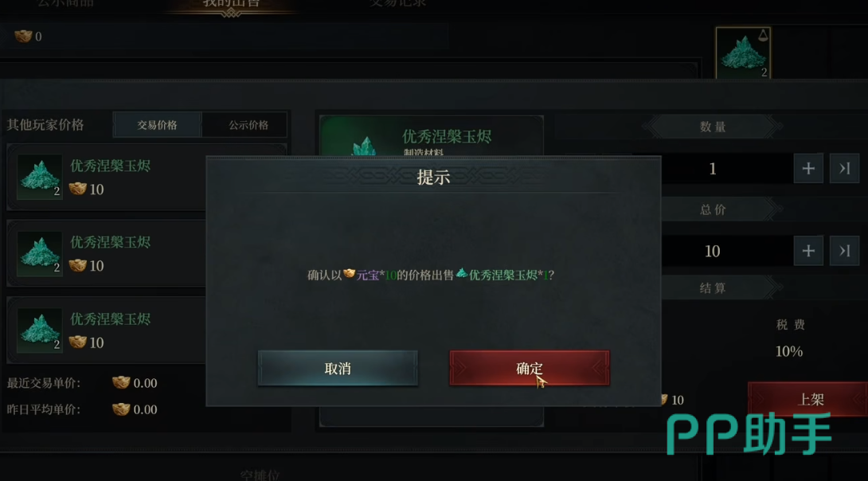
Task: Click the 取消 cancel button
Action: (x=338, y=368)
